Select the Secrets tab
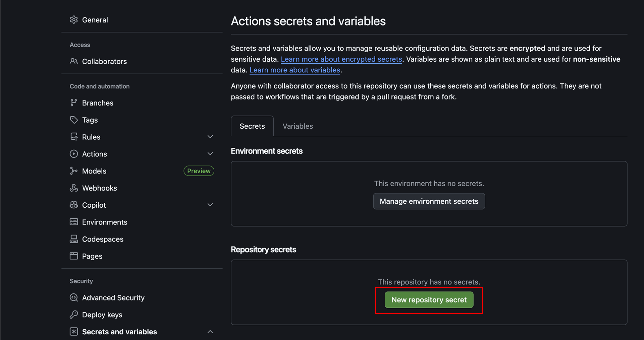 pos(252,126)
